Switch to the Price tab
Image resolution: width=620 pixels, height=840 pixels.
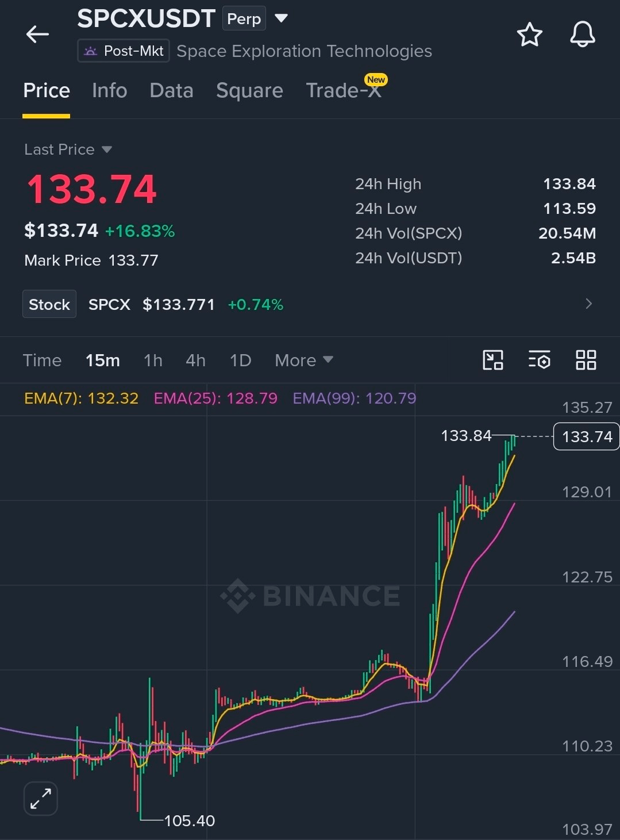pos(47,91)
